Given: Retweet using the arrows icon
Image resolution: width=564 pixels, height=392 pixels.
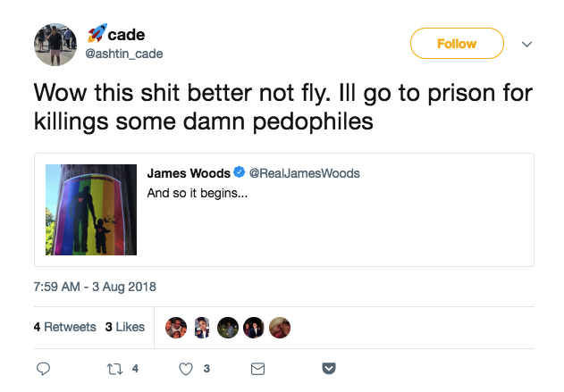Looking at the screenshot, I should 114,369.
